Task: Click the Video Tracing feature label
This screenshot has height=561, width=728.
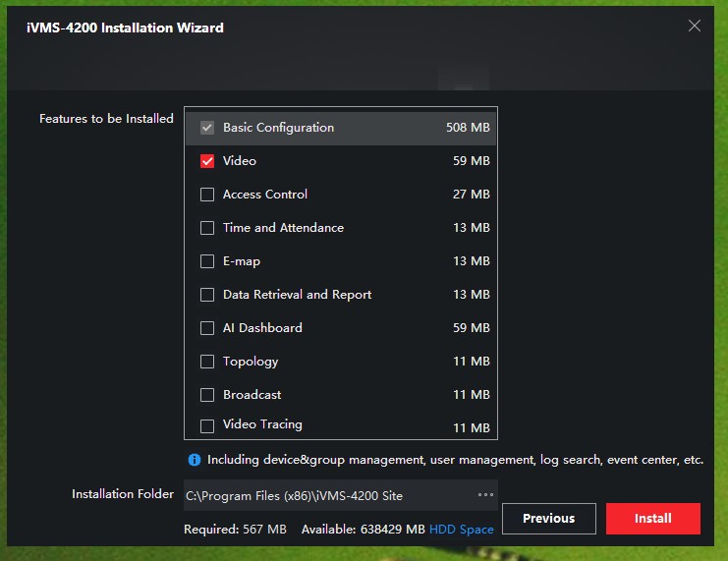Action: (262, 424)
